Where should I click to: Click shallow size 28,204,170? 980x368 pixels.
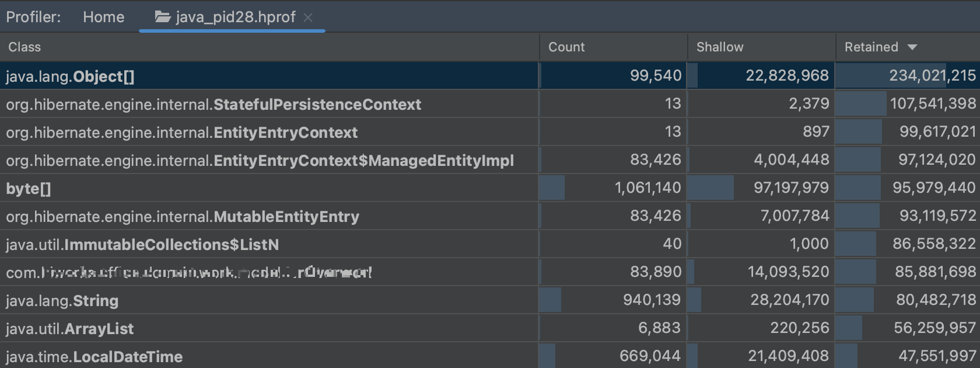(x=789, y=300)
